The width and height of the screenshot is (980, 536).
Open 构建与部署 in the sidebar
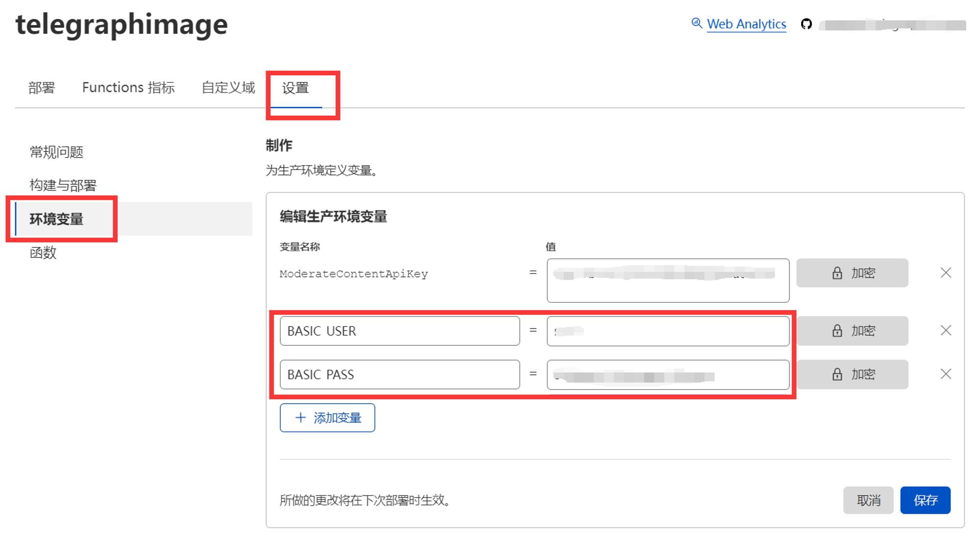click(x=63, y=185)
